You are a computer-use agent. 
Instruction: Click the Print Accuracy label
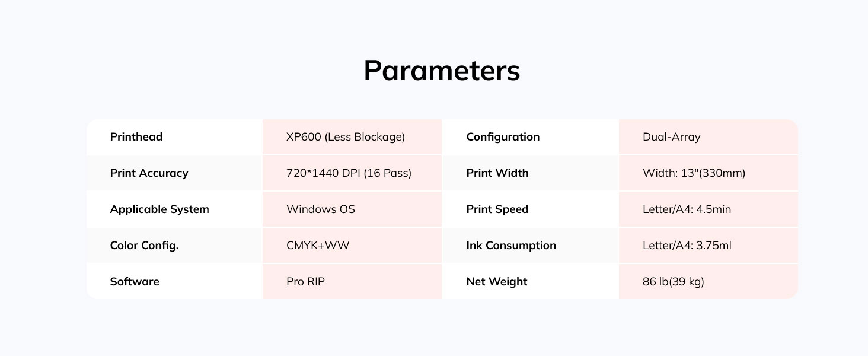[149, 173]
